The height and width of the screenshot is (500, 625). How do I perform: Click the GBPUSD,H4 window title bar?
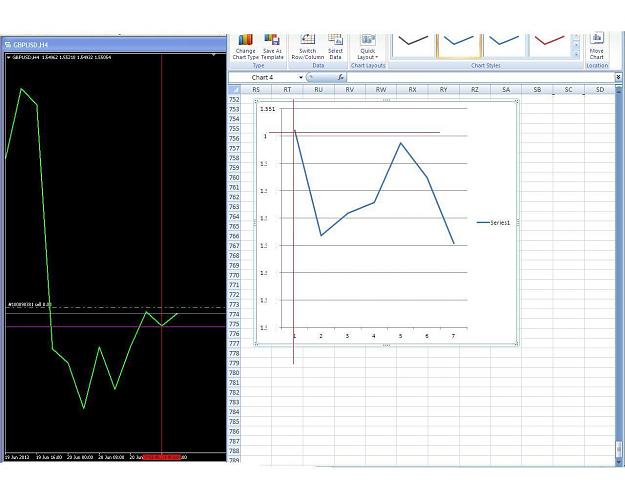coord(114,45)
